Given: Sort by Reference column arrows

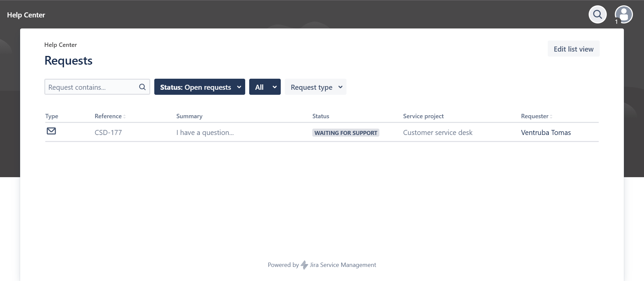Looking at the screenshot, I should [124, 117].
